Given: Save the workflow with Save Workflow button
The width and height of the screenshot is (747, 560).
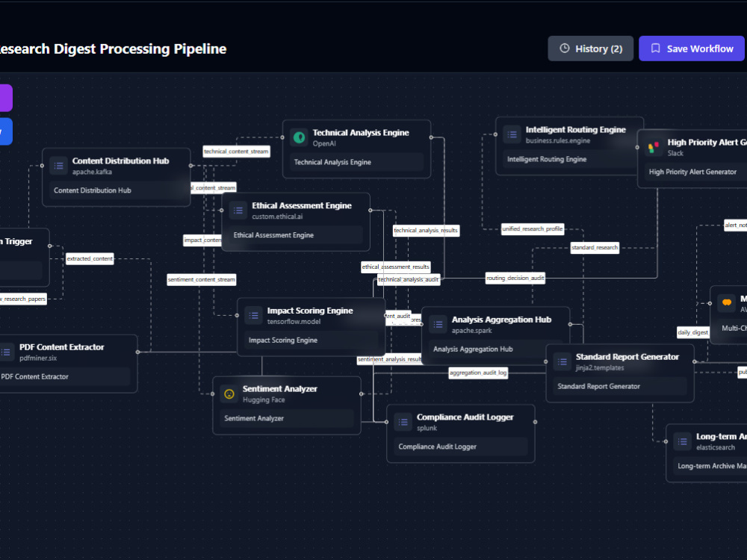Looking at the screenshot, I should pyautogui.click(x=691, y=49).
